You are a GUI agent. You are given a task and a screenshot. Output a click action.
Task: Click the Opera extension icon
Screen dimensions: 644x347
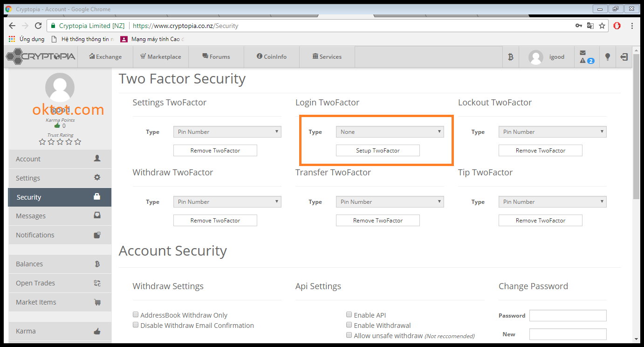[x=617, y=26]
